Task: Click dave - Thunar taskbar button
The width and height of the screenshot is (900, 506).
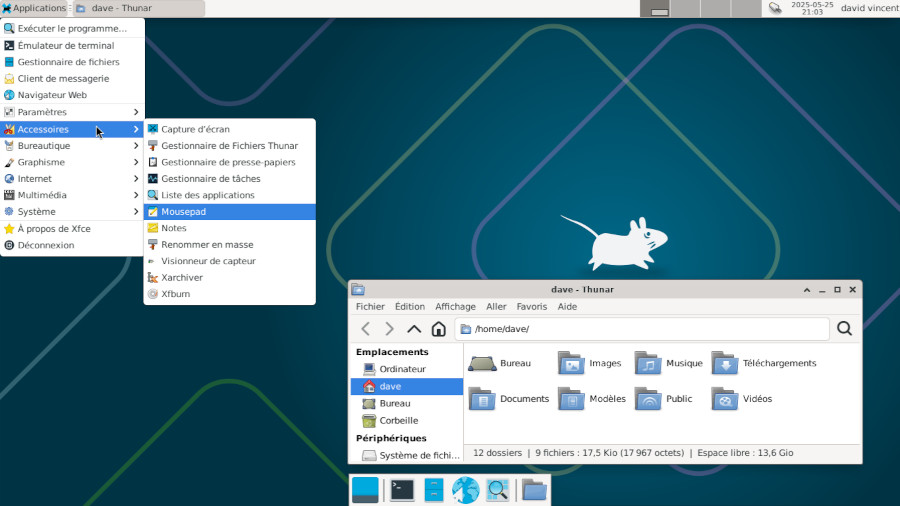Action: 139,8
